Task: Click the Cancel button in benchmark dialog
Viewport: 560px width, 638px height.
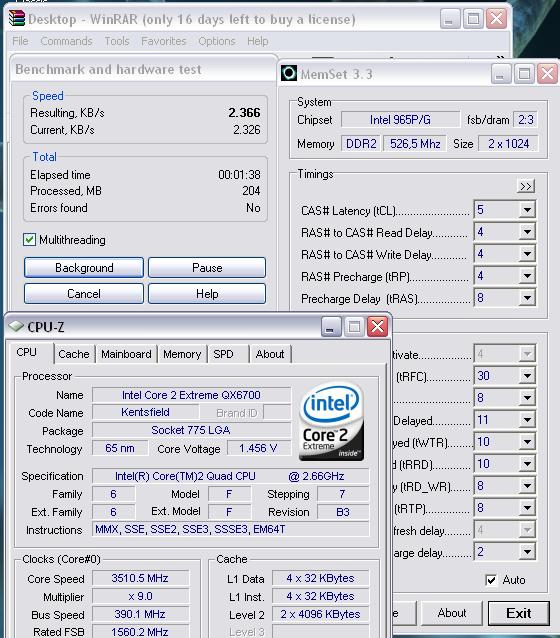Action: [x=84, y=294]
